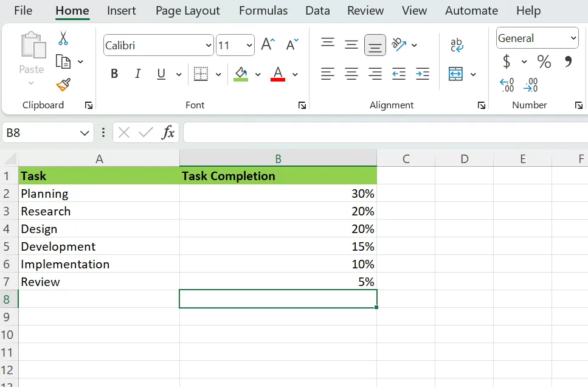Screen dimensions: 588x387
Task: Set Middle Align vertical alignment
Action: click(351, 44)
